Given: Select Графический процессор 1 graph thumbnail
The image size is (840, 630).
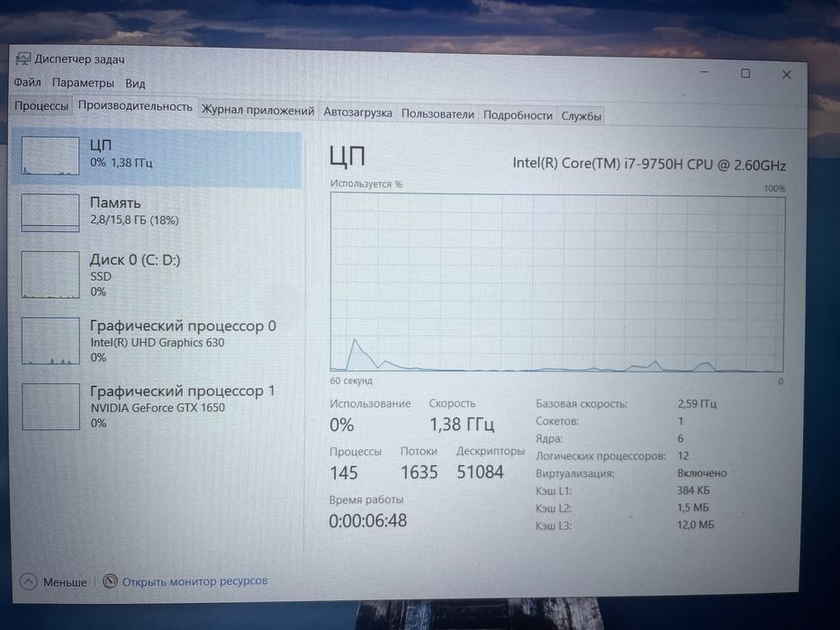Looking at the screenshot, I should coord(50,406).
